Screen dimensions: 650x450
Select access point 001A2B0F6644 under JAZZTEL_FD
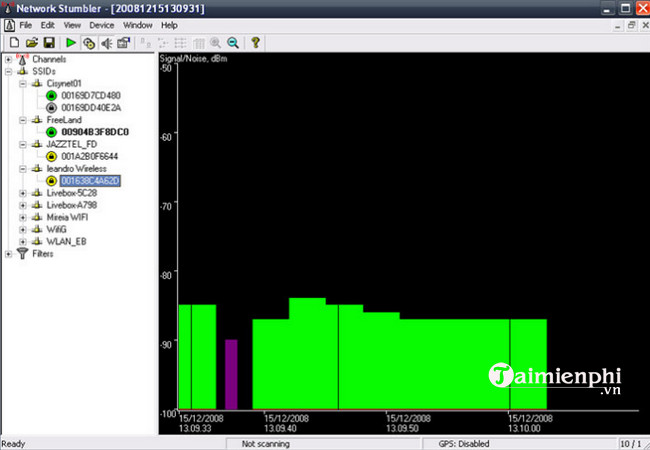89,156
